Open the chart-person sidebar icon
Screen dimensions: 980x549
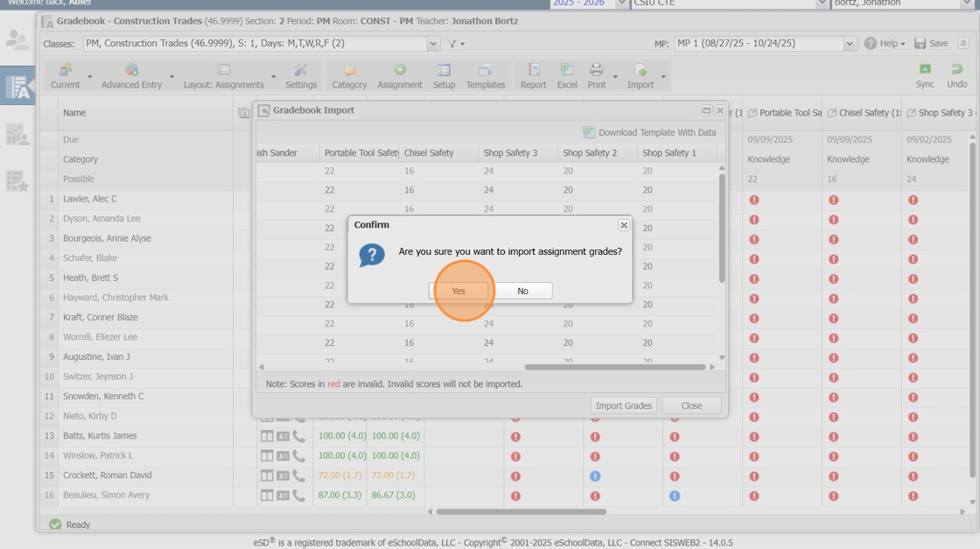(x=17, y=134)
